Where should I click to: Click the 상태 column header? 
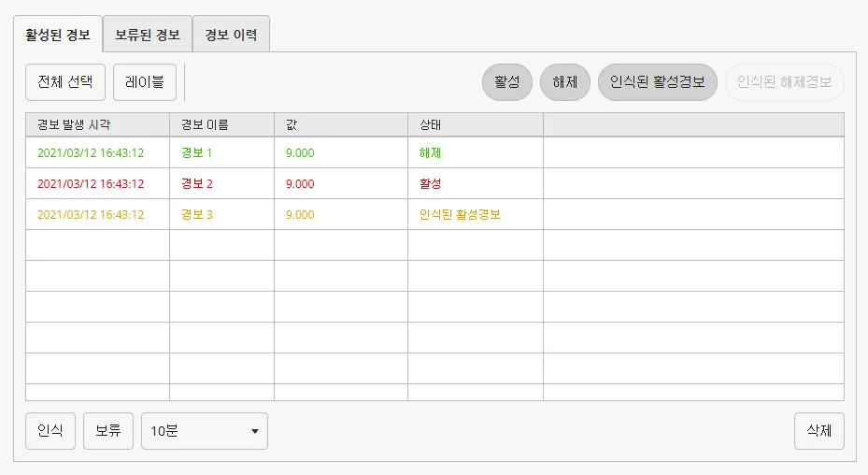coord(475,124)
